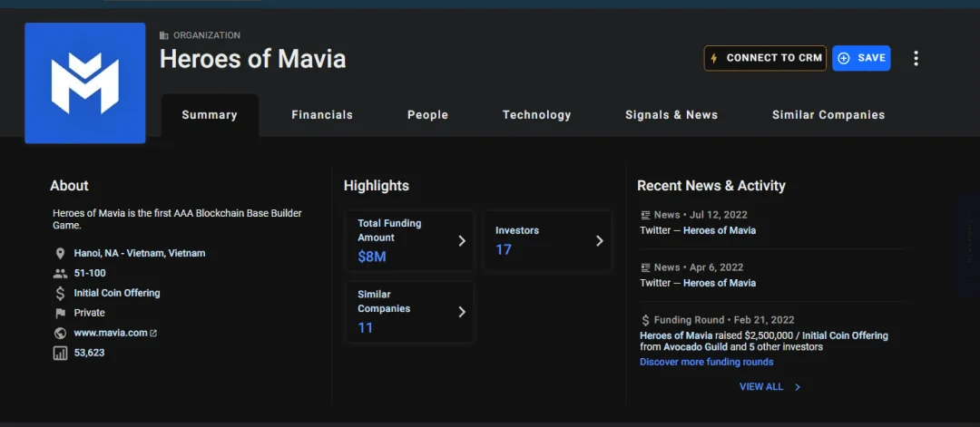Select the Hanoi, NA - Vietnam location
980x427 pixels.
pyautogui.click(x=140, y=253)
